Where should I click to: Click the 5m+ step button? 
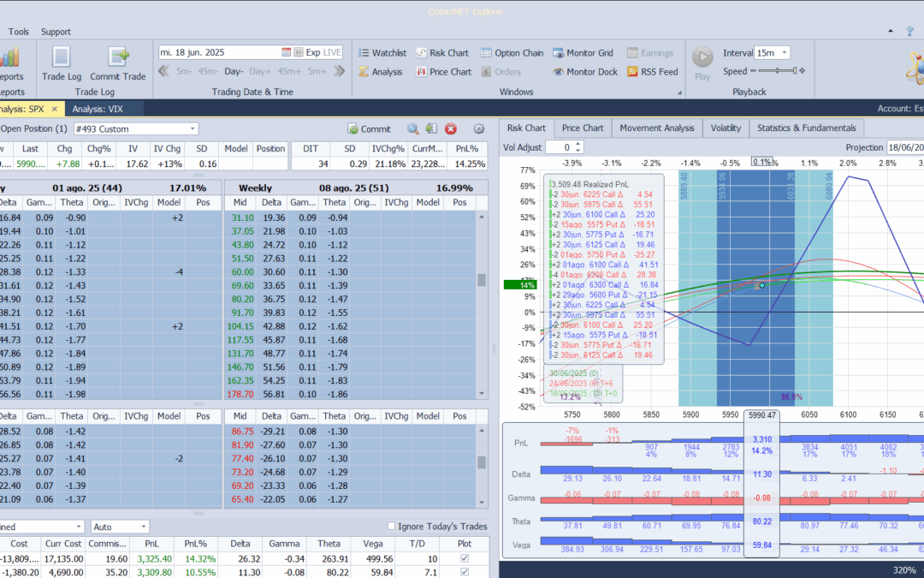(317, 71)
